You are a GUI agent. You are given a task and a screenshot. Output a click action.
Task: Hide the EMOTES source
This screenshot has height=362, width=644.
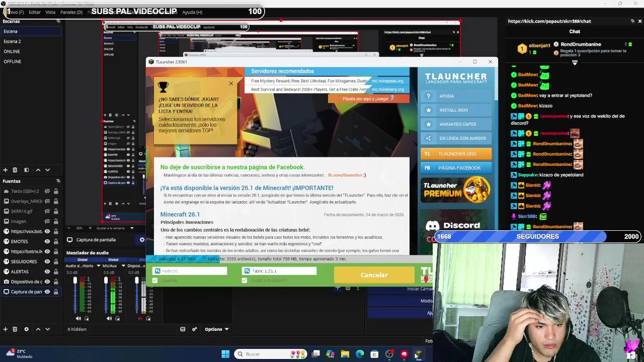click(47, 241)
